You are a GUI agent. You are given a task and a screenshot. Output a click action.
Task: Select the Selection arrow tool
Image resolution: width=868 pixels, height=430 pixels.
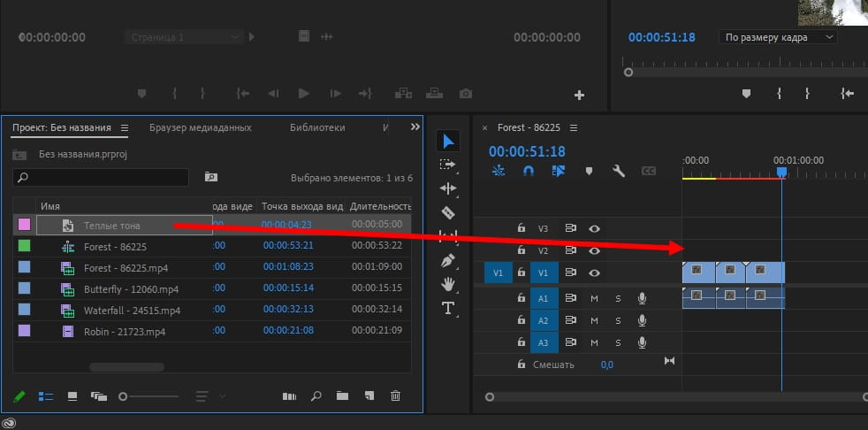(448, 142)
